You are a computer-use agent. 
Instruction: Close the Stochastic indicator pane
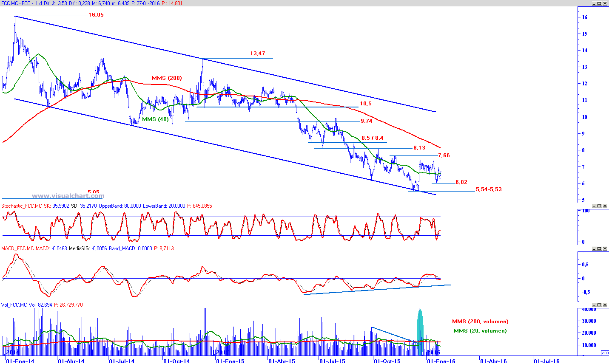click(605, 206)
